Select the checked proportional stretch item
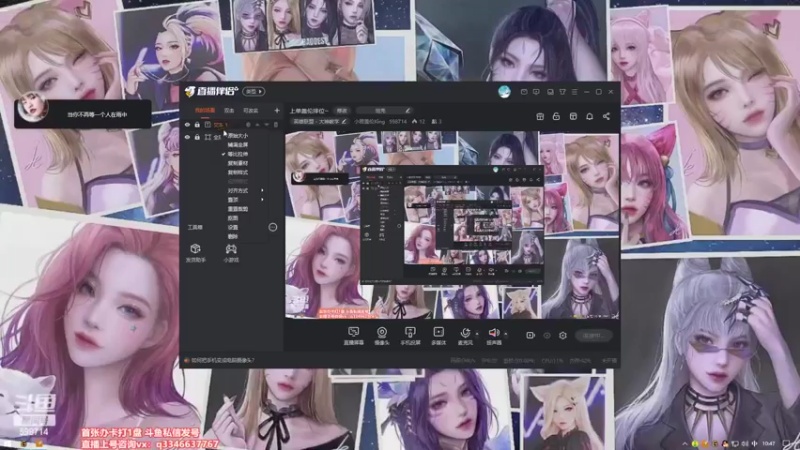Image resolution: width=800 pixels, height=450 pixels. pyautogui.click(x=238, y=154)
